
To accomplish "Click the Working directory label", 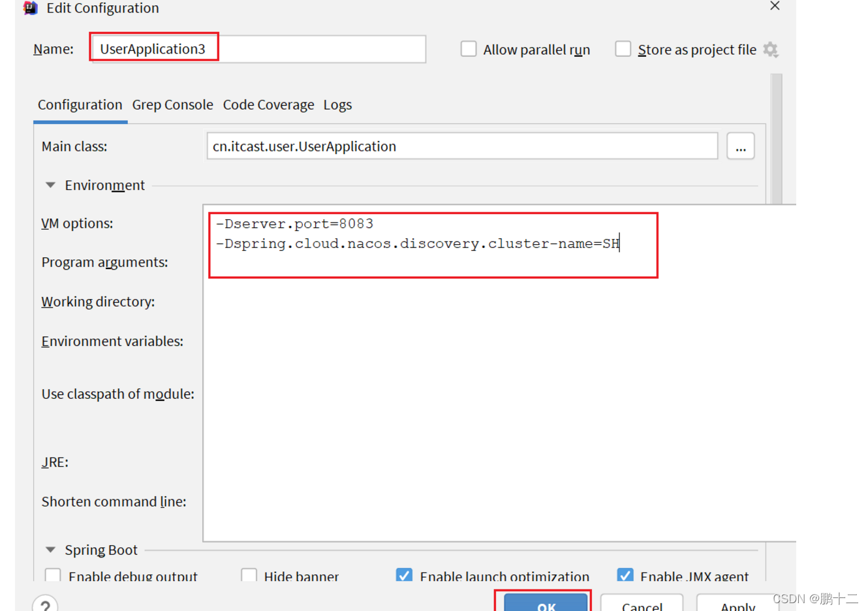I will tap(98, 302).
